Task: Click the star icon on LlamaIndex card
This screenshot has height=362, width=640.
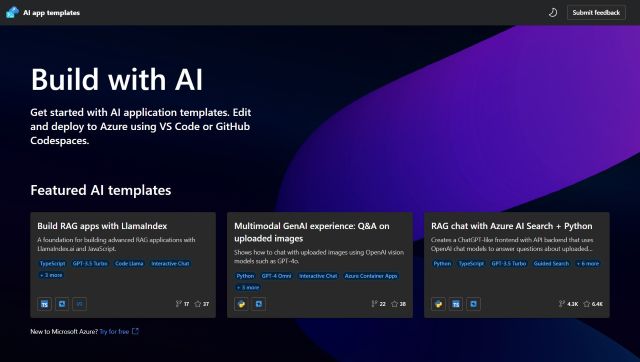Action: [x=198, y=304]
